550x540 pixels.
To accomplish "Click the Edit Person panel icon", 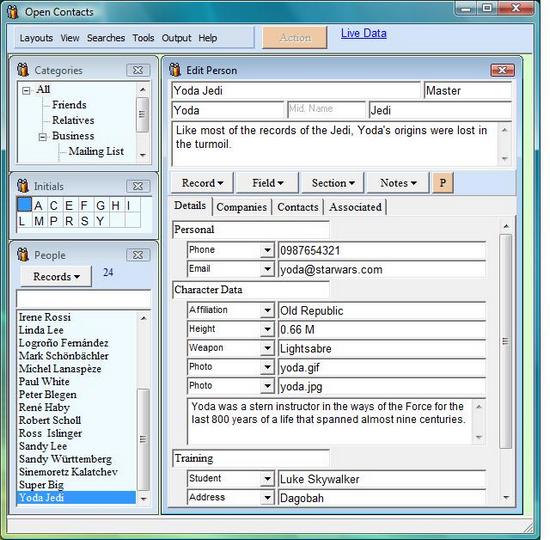I will (x=175, y=70).
